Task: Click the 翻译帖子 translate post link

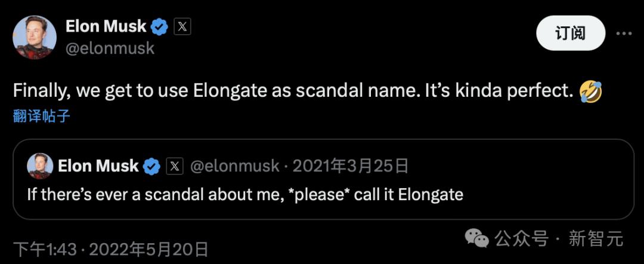Action: click(x=42, y=116)
